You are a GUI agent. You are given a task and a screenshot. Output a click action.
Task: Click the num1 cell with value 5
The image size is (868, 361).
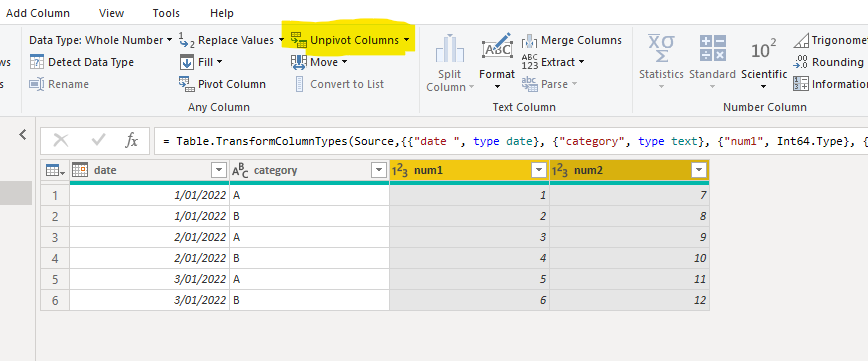(469, 279)
